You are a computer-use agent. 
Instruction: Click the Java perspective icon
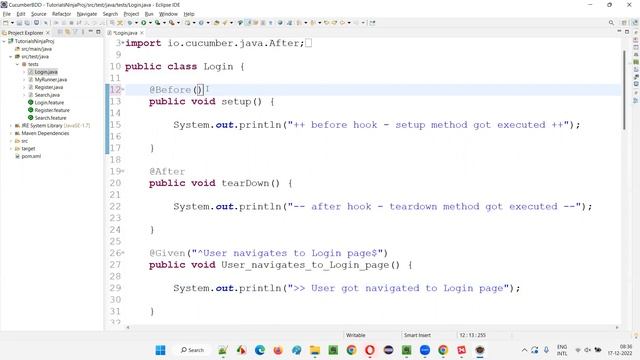pos(635,23)
